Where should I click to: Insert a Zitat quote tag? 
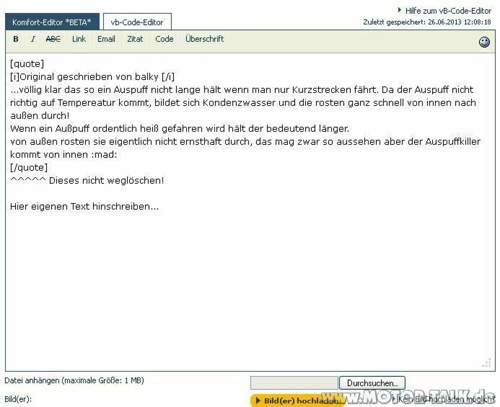pos(135,39)
